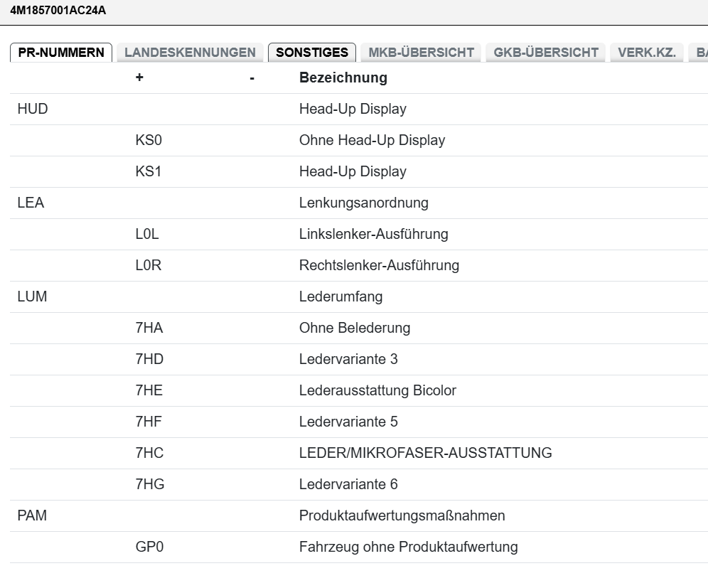Click the 7HA Ohne Belederung entry
708x588 pixels.
(x=354, y=328)
